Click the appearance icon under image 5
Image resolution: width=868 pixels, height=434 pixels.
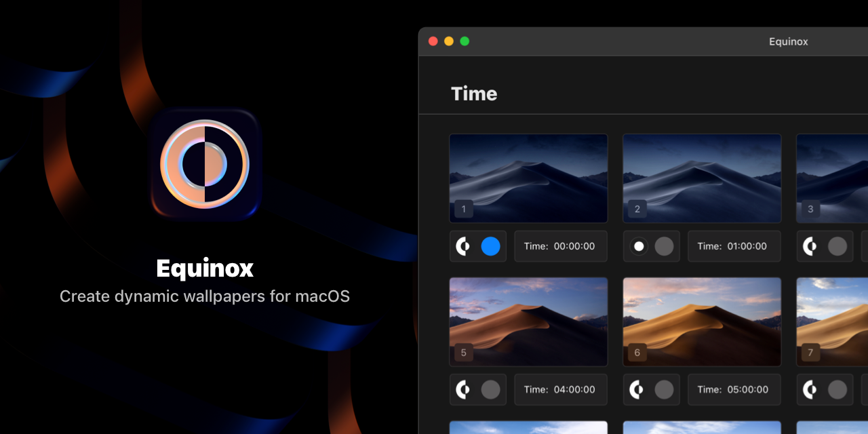(463, 389)
